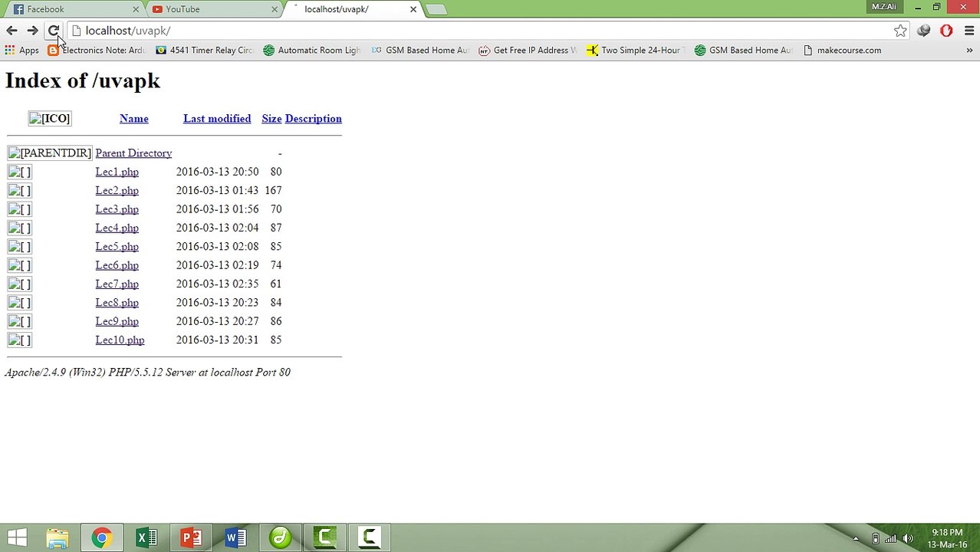Sort listing by Name column

click(134, 119)
